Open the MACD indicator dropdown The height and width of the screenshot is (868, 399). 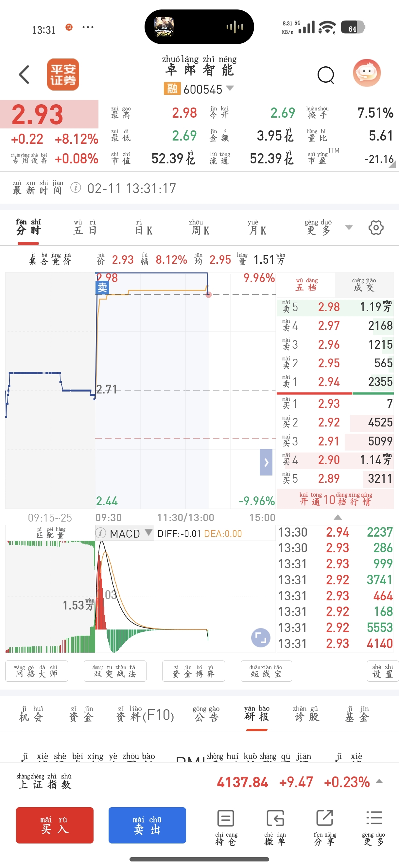pyautogui.click(x=148, y=532)
